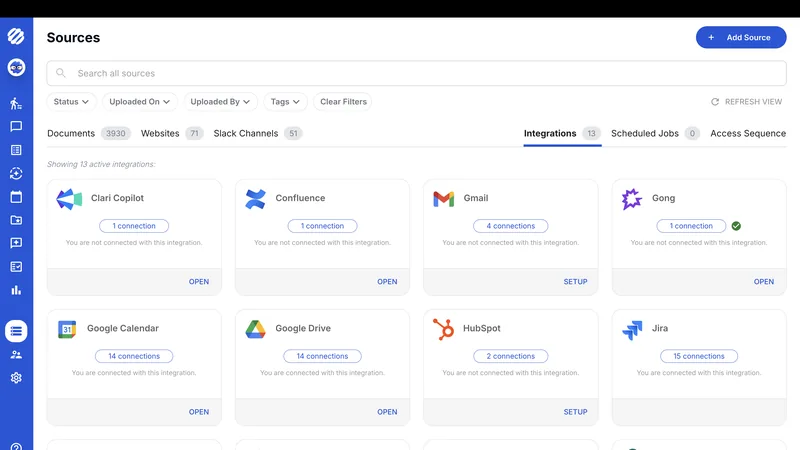Open the checklist sidebar icon

click(16, 266)
